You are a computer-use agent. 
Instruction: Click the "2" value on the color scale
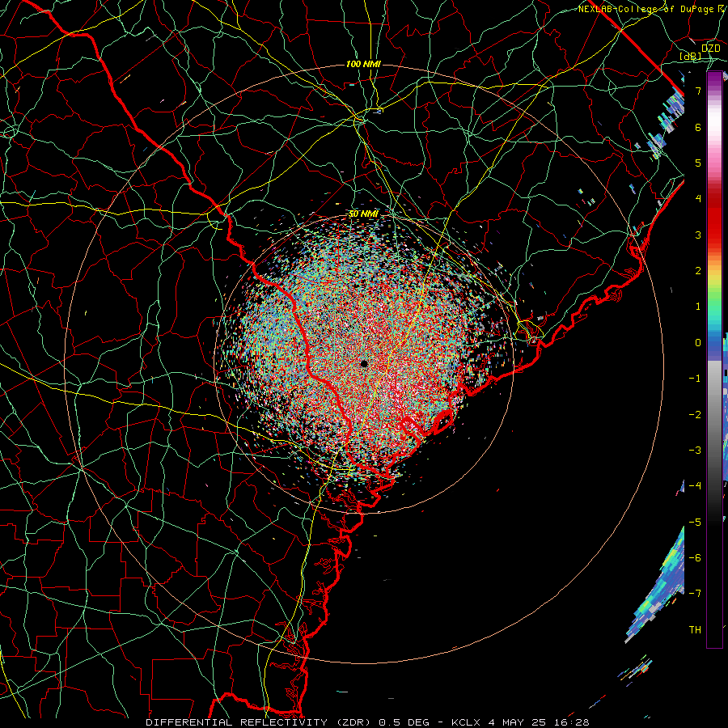[698, 271]
